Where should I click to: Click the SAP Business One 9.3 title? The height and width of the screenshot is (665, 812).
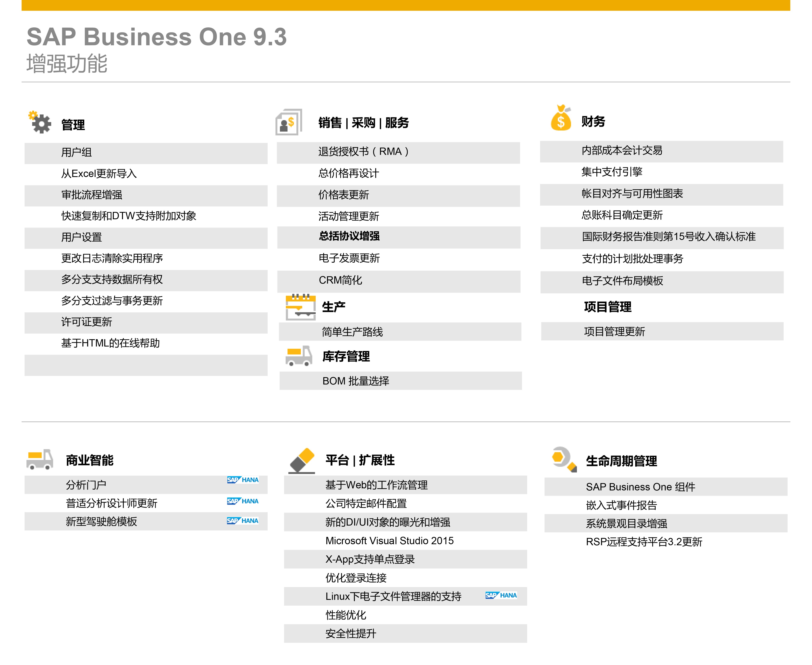point(157,37)
